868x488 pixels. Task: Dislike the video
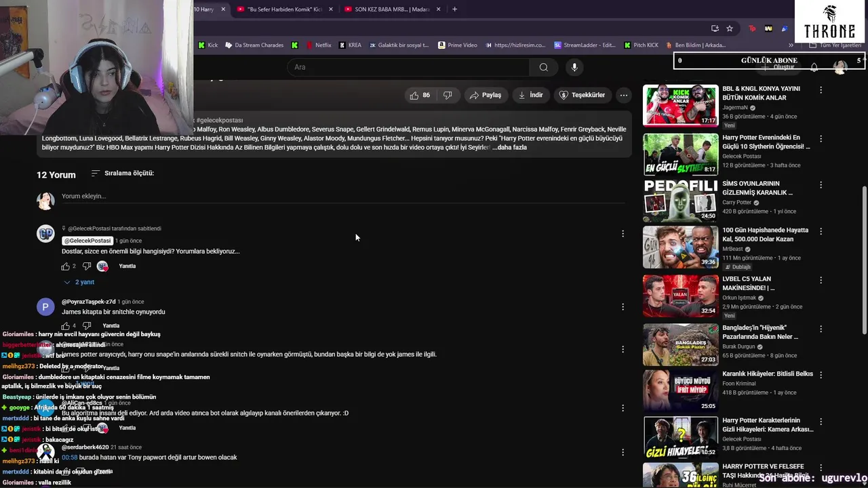tap(448, 95)
